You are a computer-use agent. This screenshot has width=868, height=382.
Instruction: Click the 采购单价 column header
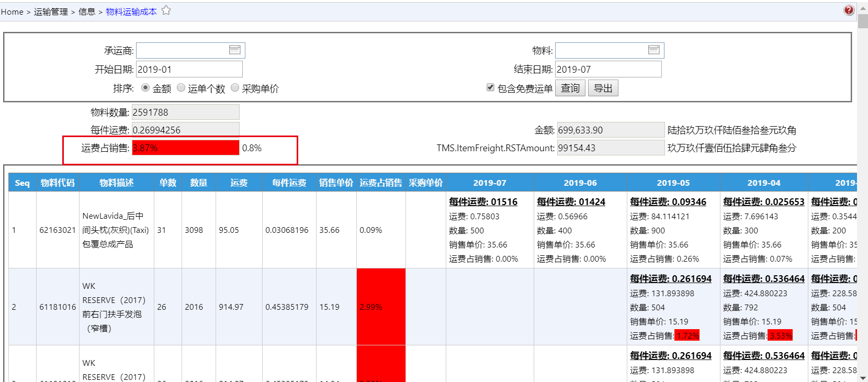tap(426, 183)
